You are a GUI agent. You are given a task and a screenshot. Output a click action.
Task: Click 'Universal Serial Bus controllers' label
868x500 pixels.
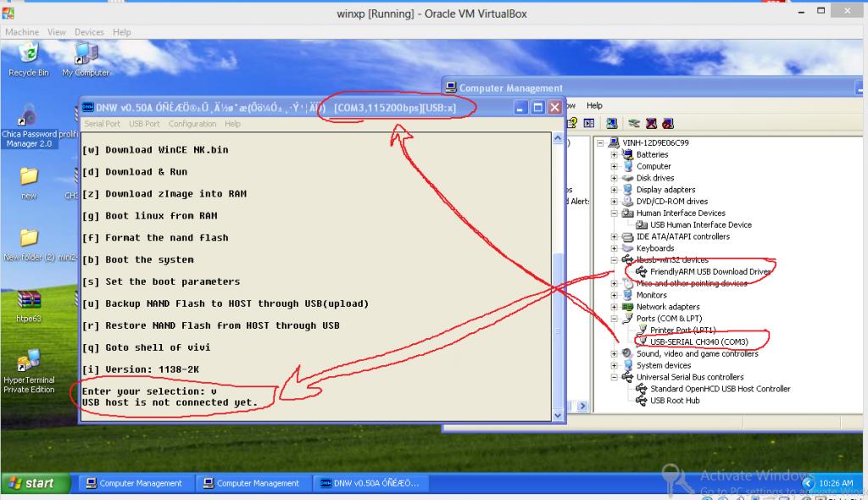(x=690, y=377)
